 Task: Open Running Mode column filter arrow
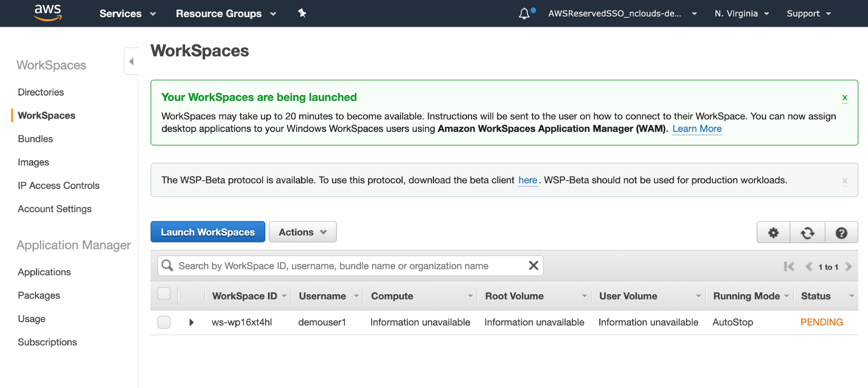click(x=787, y=296)
